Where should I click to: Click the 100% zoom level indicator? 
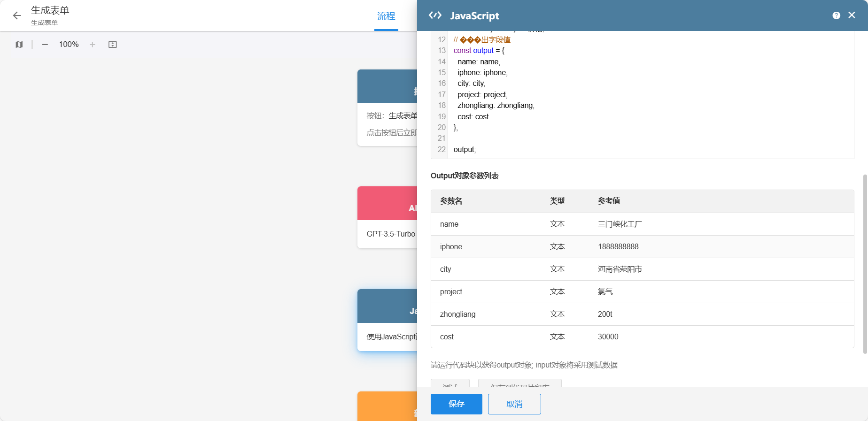click(x=69, y=45)
